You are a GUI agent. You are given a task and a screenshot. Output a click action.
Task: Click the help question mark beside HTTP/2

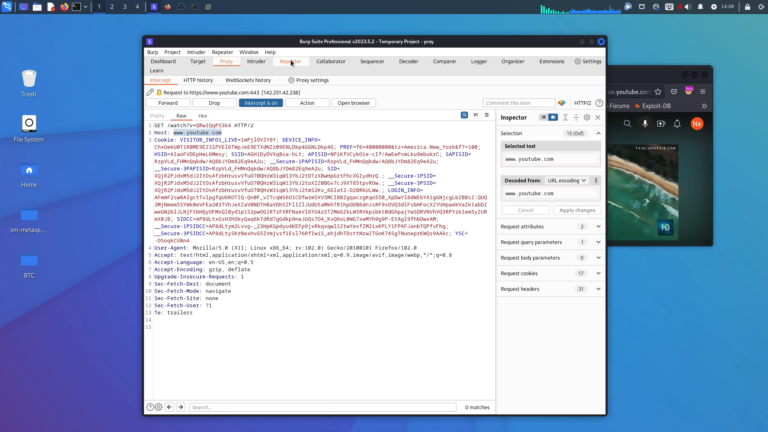599,103
